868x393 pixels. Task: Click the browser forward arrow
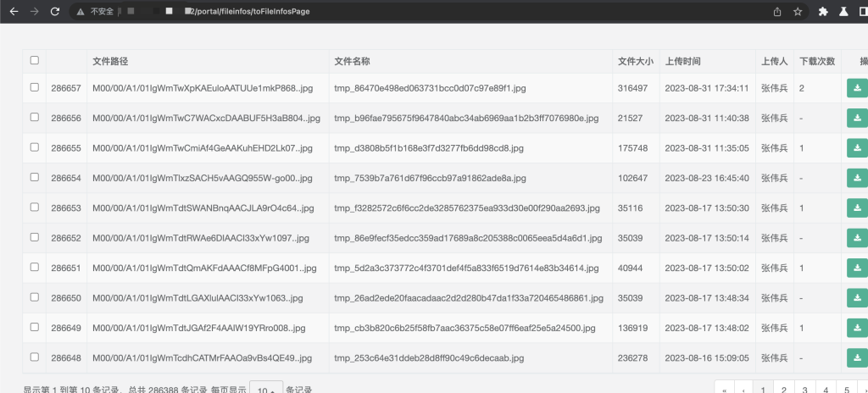34,11
